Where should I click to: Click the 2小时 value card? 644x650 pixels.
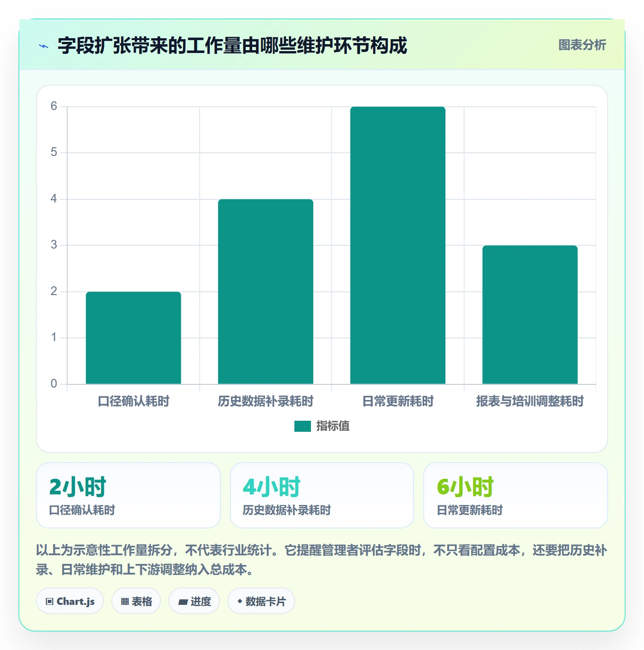click(x=128, y=495)
